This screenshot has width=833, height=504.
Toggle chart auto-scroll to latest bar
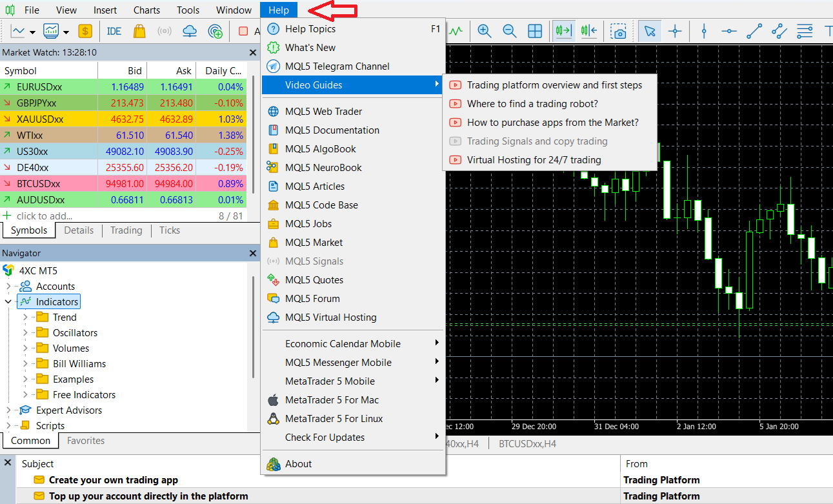point(563,31)
